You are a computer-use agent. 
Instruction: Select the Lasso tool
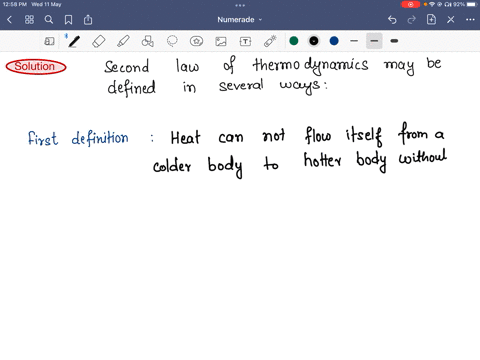click(172, 41)
